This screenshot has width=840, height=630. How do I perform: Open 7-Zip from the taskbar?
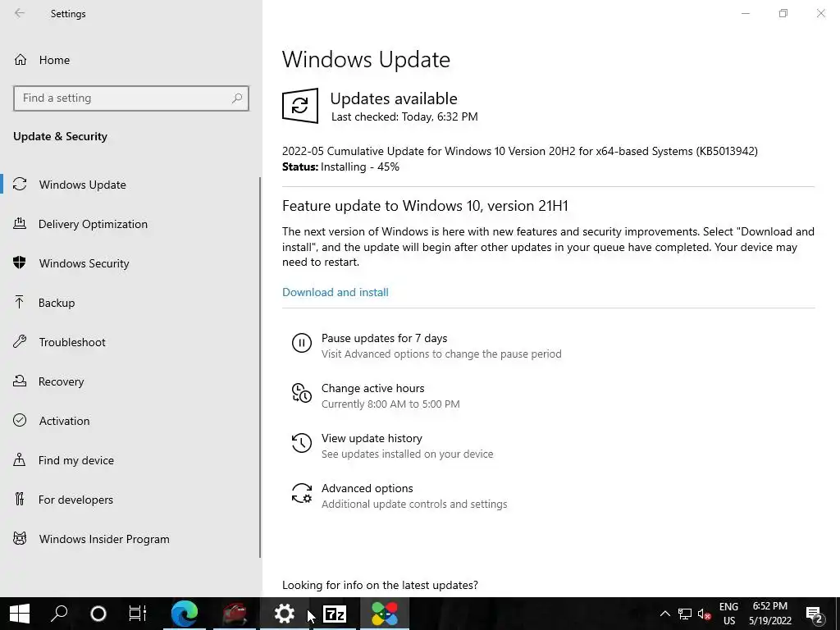[x=335, y=614]
